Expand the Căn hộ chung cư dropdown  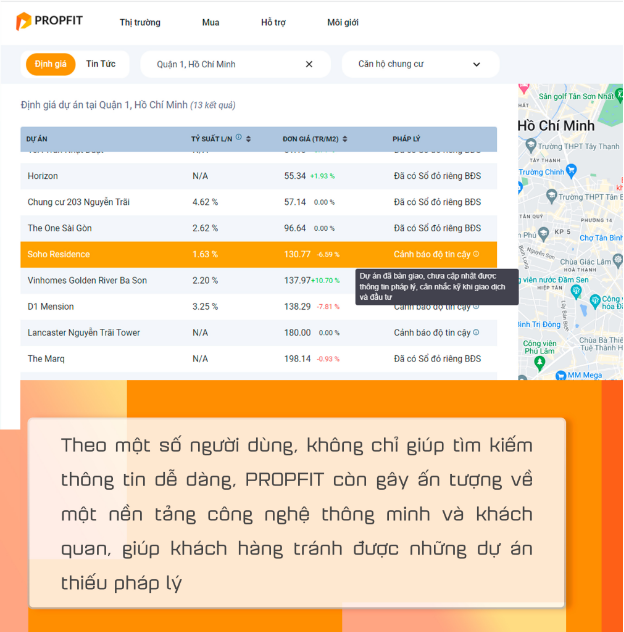tap(420, 64)
